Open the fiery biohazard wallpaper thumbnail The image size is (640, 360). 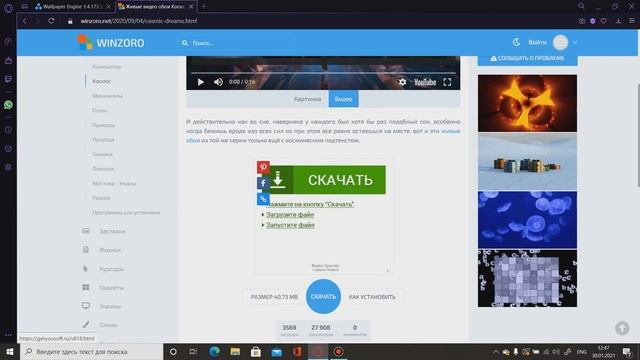[x=527, y=103]
